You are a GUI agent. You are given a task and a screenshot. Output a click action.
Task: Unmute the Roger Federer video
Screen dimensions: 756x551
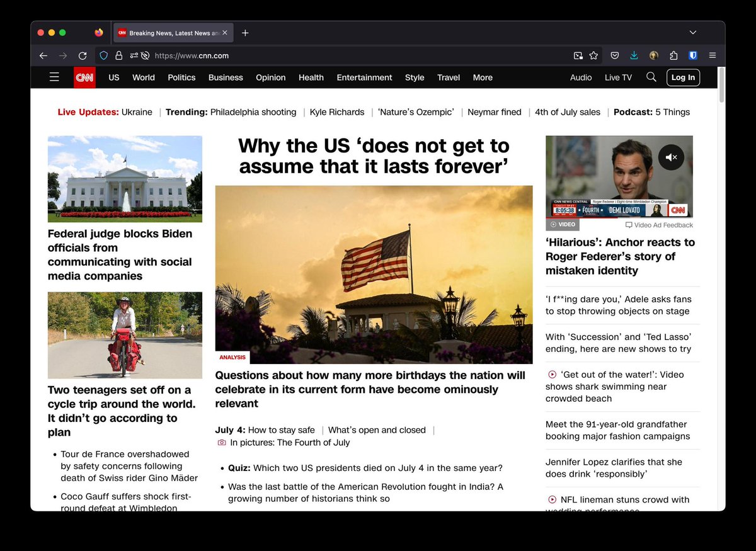(671, 157)
